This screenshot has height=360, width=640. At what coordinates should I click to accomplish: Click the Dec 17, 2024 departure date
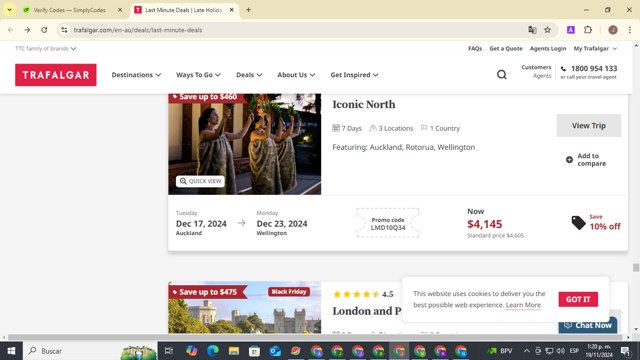[201, 224]
